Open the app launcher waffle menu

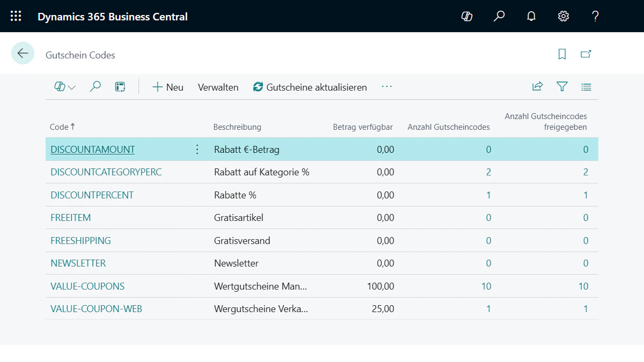(x=16, y=16)
